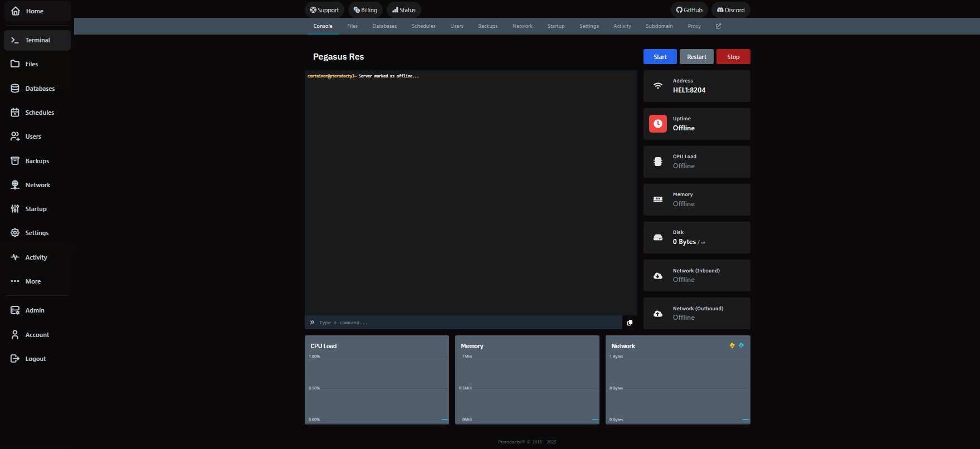Select the Network tab in top bar
Image resolution: width=980 pixels, height=449 pixels.
click(523, 26)
